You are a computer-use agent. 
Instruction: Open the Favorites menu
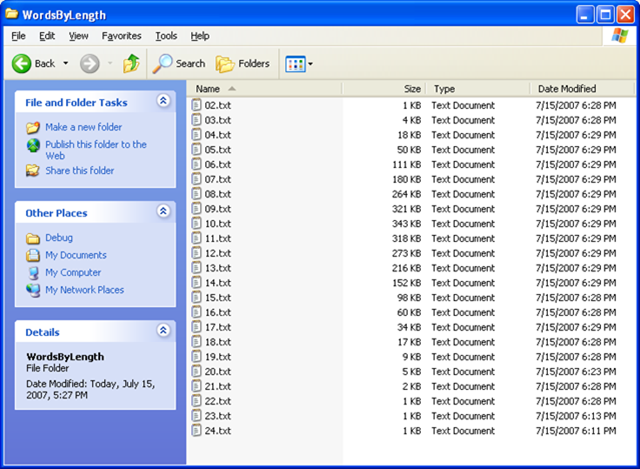(x=121, y=36)
